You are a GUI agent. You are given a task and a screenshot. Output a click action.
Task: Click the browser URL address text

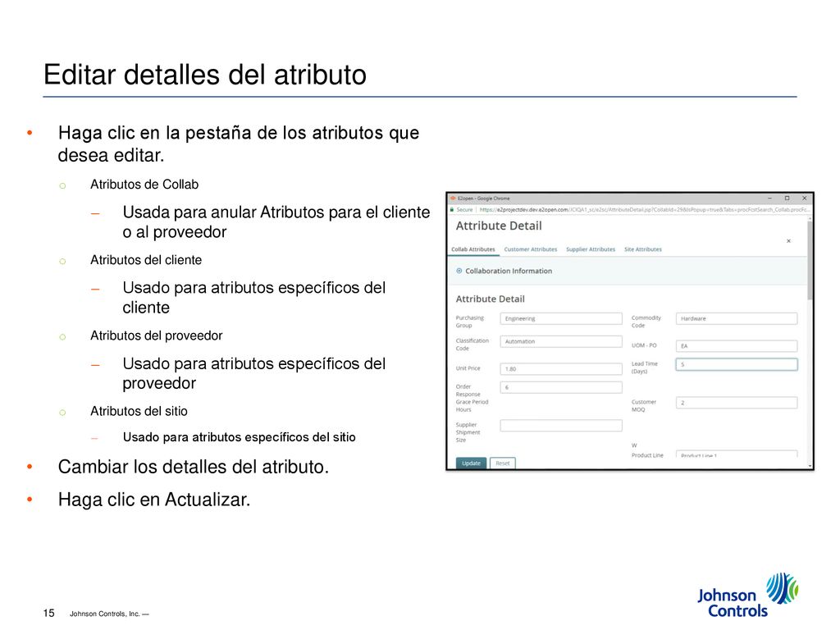pyautogui.click(x=645, y=209)
